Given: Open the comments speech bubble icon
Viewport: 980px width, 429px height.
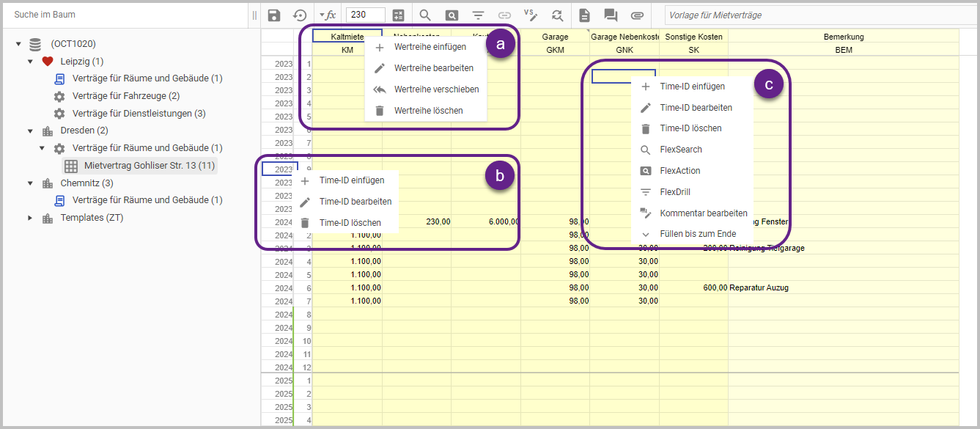Looking at the screenshot, I should (x=610, y=15).
